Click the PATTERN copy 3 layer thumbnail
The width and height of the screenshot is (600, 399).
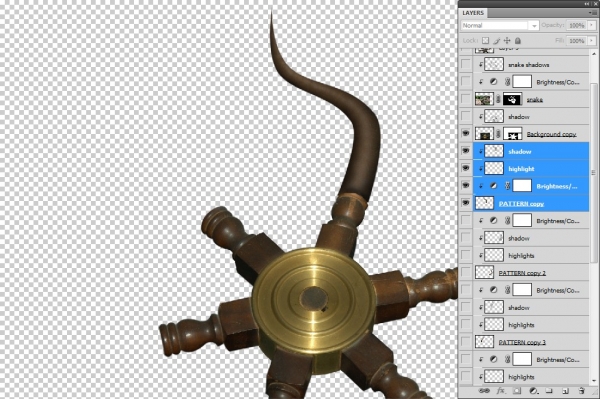click(484, 342)
